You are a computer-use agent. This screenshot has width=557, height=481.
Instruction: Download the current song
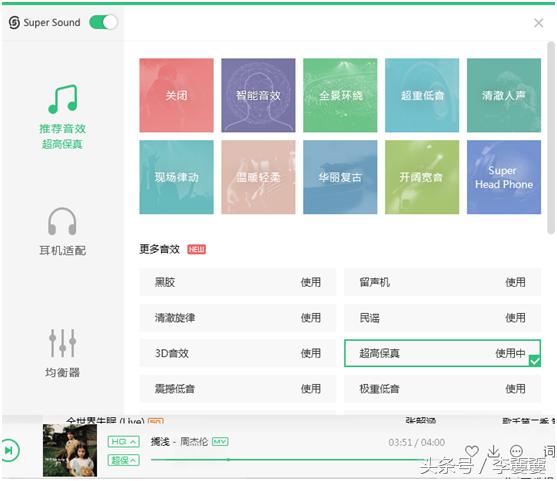tap(493, 451)
